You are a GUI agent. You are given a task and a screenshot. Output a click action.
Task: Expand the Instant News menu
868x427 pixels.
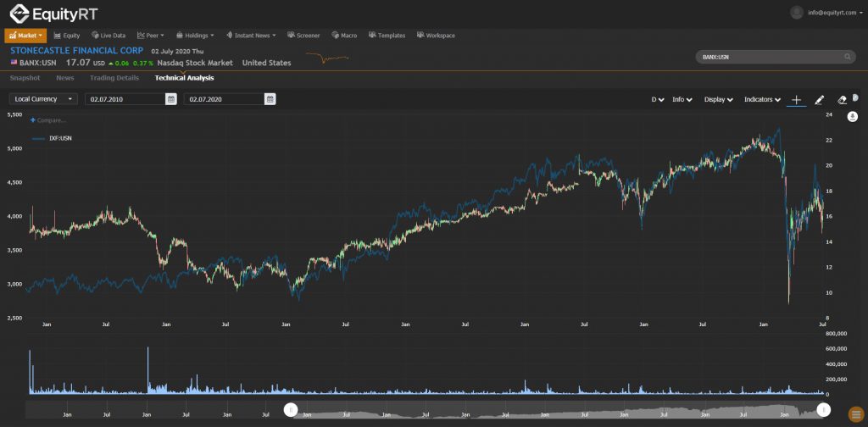point(251,36)
